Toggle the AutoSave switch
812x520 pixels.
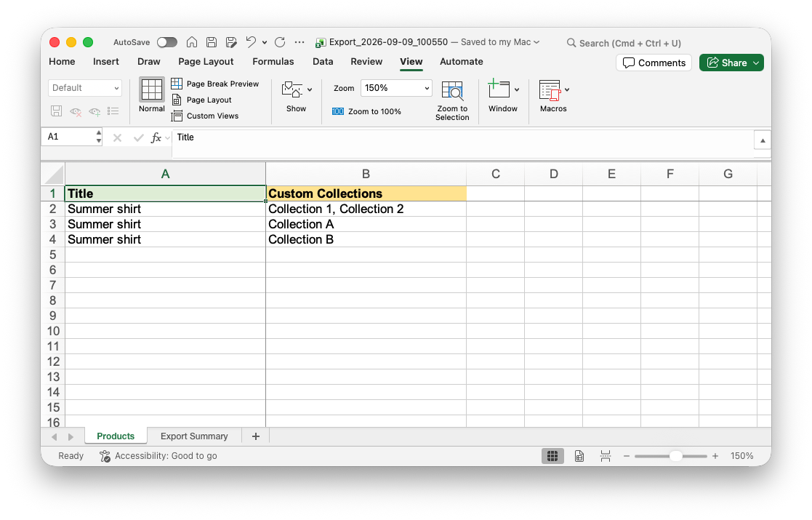pos(166,42)
